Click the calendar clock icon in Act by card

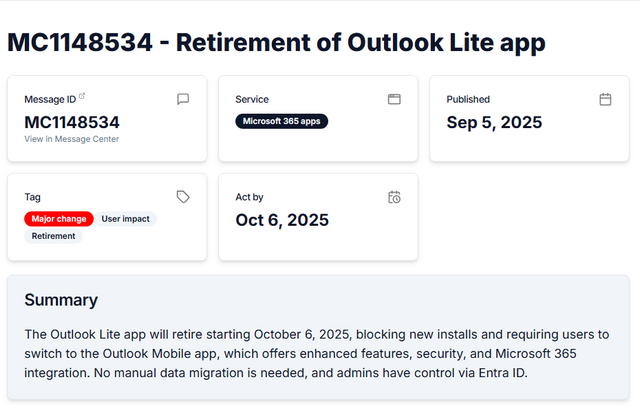[394, 197]
